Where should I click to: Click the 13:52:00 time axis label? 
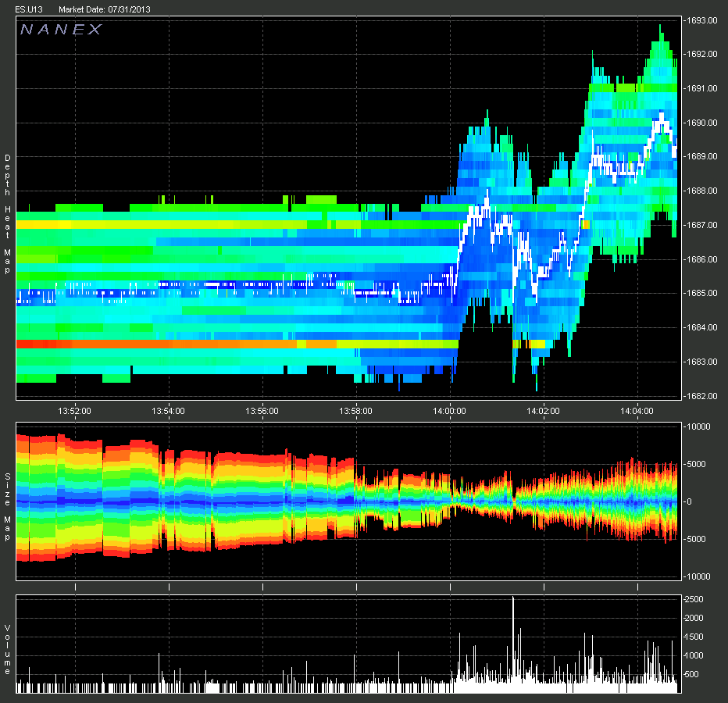pyautogui.click(x=74, y=411)
